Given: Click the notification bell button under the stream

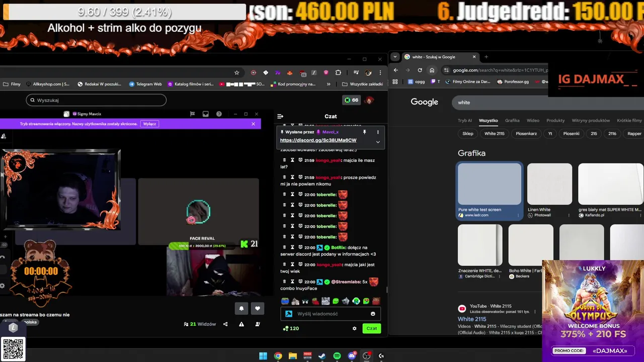Looking at the screenshot, I should [241, 309].
